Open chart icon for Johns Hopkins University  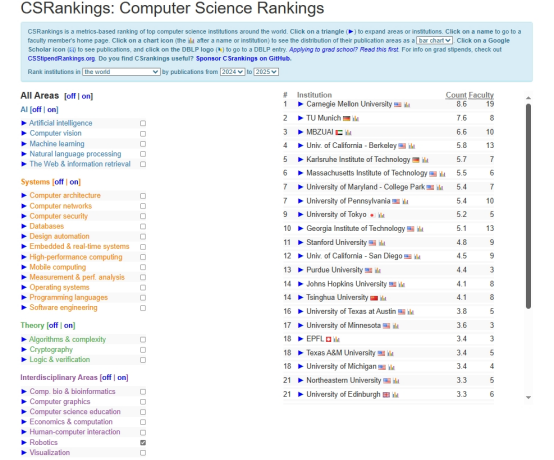click(x=402, y=284)
